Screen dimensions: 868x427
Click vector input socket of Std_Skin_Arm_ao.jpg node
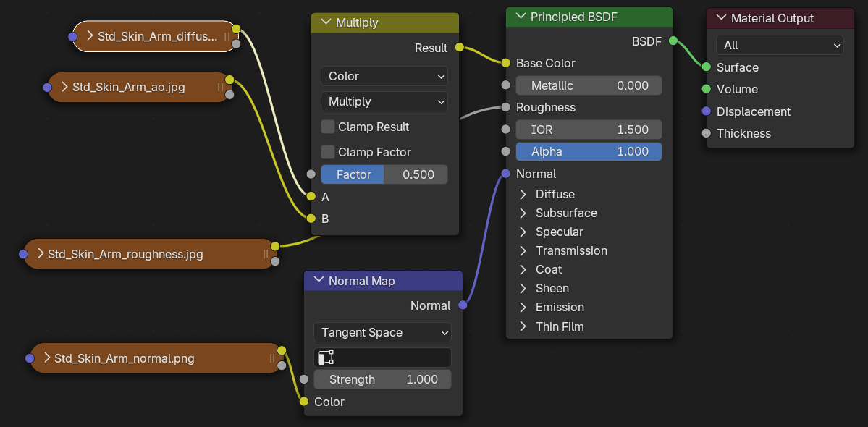[x=47, y=88]
